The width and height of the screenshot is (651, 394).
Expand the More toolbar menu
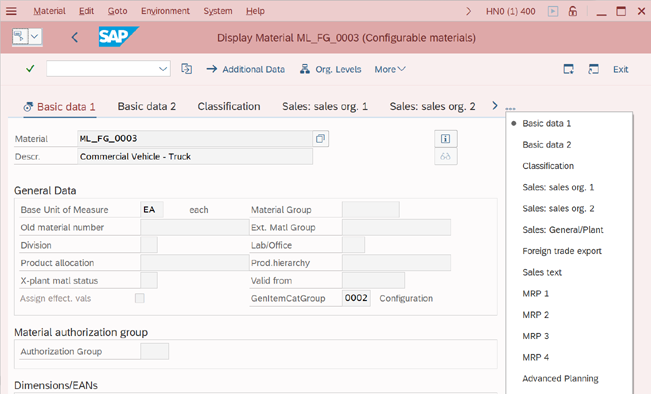389,69
